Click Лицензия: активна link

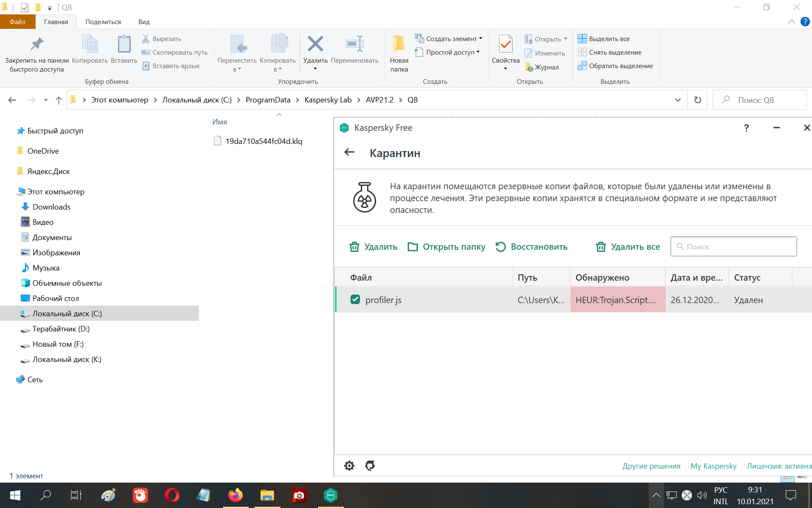tap(779, 466)
